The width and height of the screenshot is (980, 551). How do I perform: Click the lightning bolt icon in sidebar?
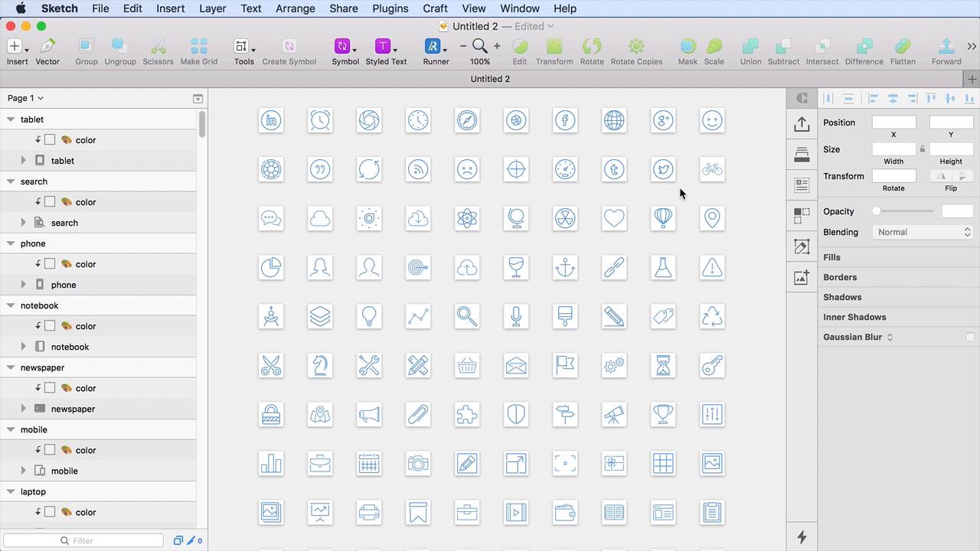(802, 537)
